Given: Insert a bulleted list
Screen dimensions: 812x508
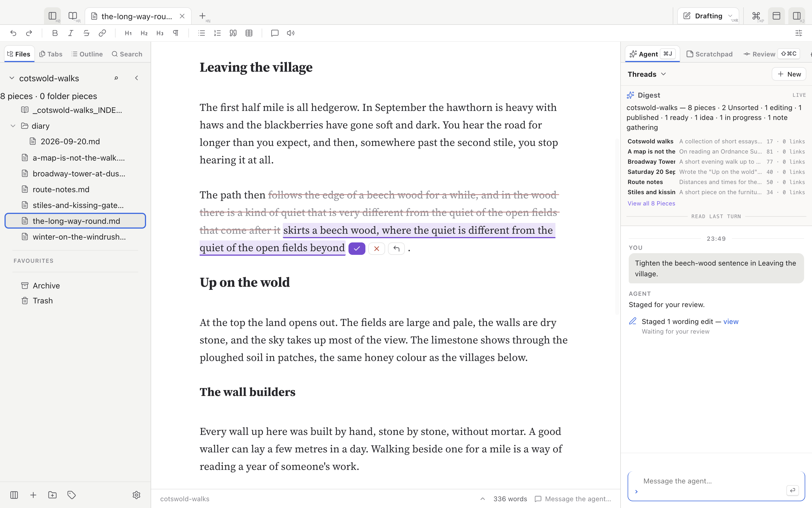Looking at the screenshot, I should pyautogui.click(x=201, y=33).
